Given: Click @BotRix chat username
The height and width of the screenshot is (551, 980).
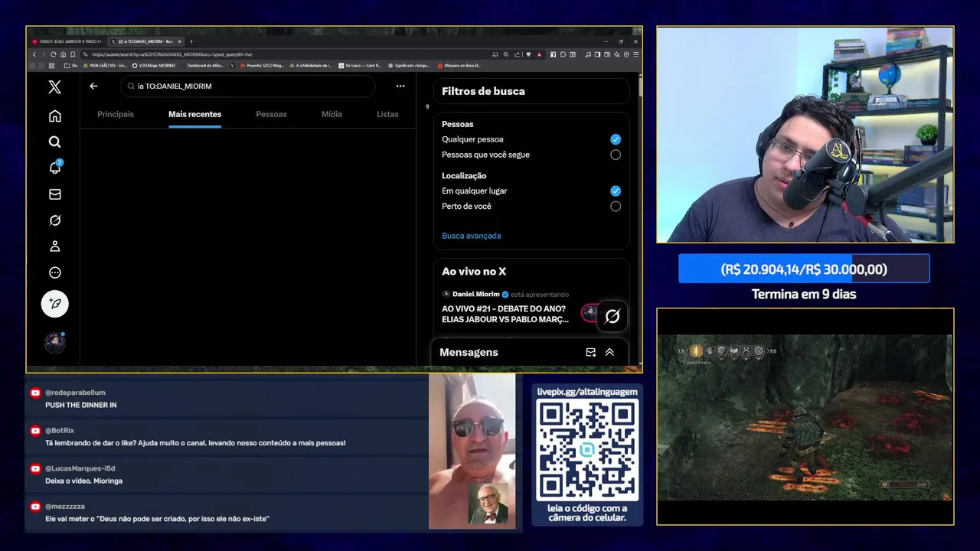Looking at the screenshot, I should click(60, 431).
